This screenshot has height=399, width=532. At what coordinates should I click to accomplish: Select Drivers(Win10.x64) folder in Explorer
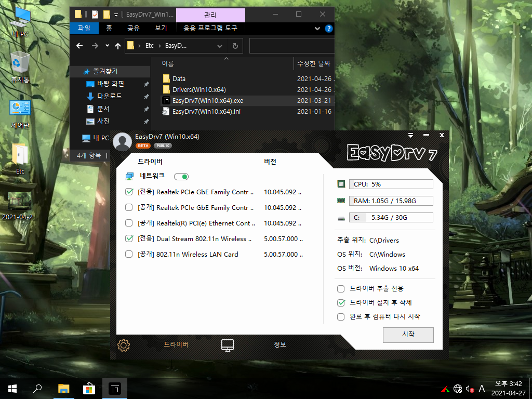199,89
